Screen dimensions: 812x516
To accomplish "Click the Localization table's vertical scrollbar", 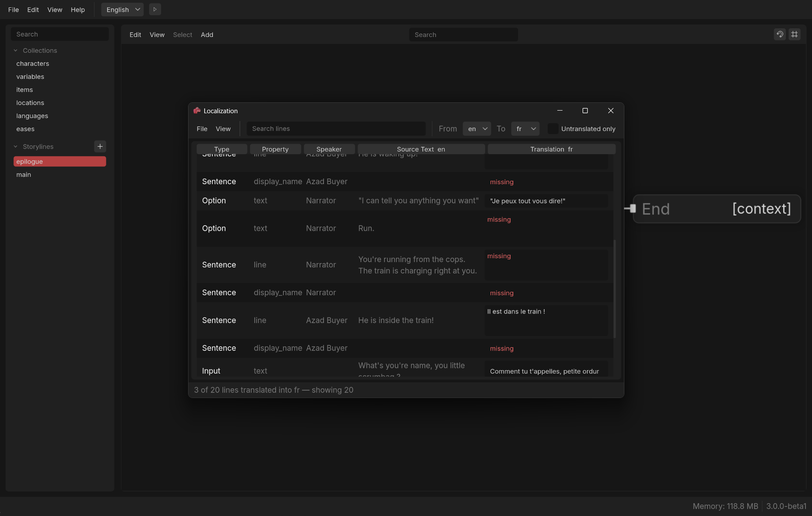I will click(x=615, y=288).
